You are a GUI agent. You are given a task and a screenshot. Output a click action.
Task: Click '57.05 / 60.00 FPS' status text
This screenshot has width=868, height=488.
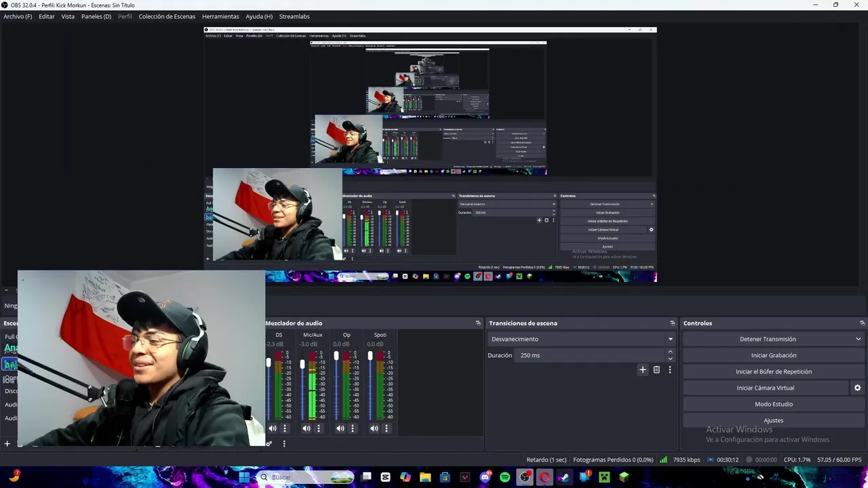pos(840,460)
